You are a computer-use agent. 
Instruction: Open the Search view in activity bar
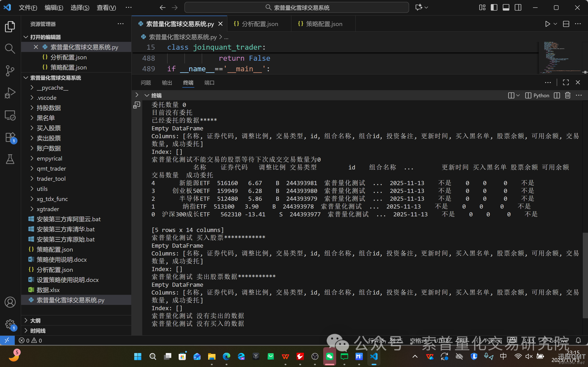(10, 48)
